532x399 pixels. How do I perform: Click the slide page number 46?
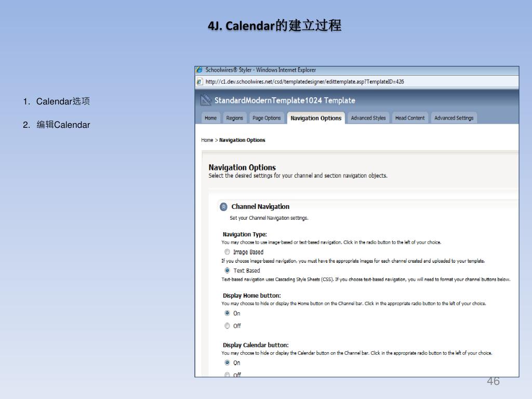click(493, 381)
